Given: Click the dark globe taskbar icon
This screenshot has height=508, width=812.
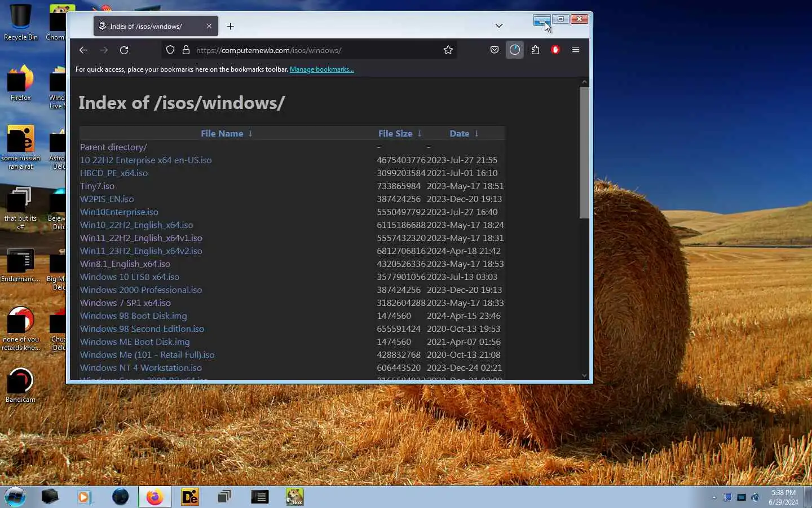Looking at the screenshot, I should [x=120, y=497].
